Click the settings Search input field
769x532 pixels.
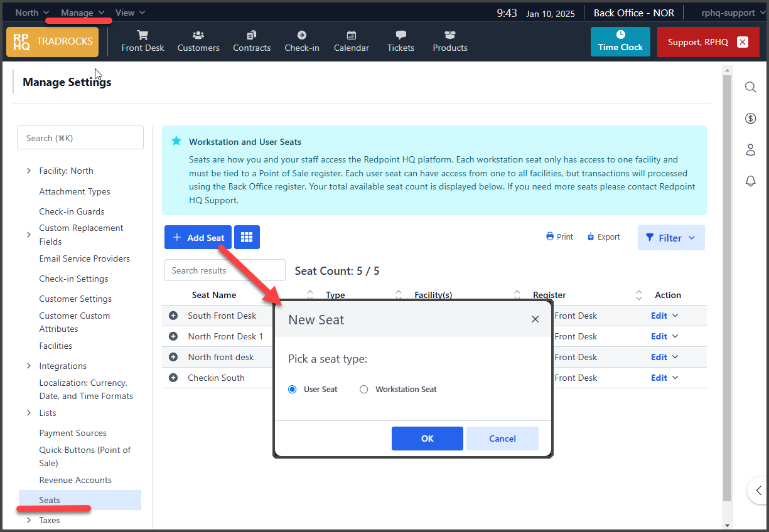point(80,137)
